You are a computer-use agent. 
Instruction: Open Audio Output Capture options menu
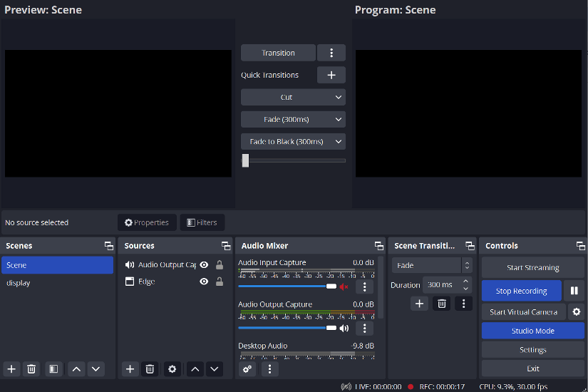coord(364,329)
